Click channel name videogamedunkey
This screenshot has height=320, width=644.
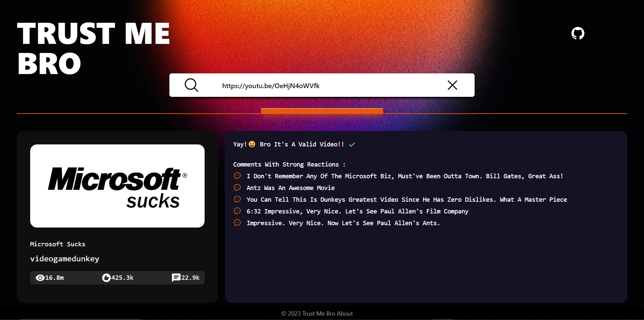click(65, 259)
